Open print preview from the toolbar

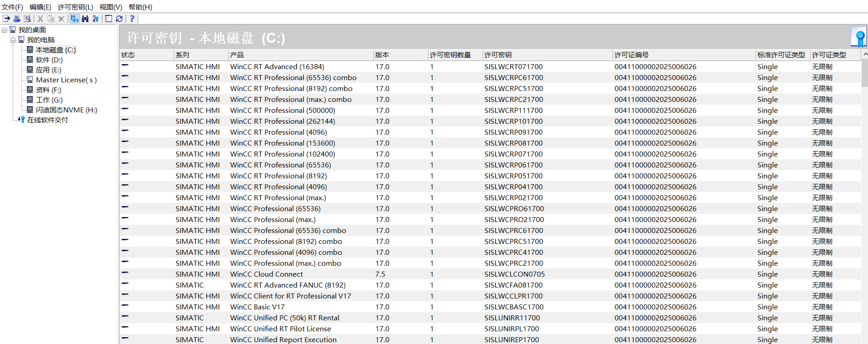[27, 19]
